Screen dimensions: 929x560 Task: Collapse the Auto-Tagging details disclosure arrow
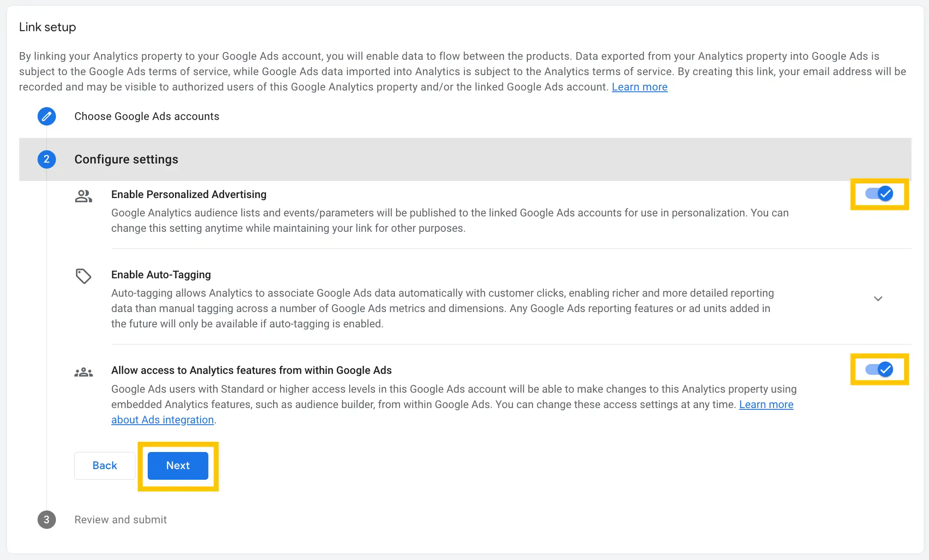(x=877, y=298)
